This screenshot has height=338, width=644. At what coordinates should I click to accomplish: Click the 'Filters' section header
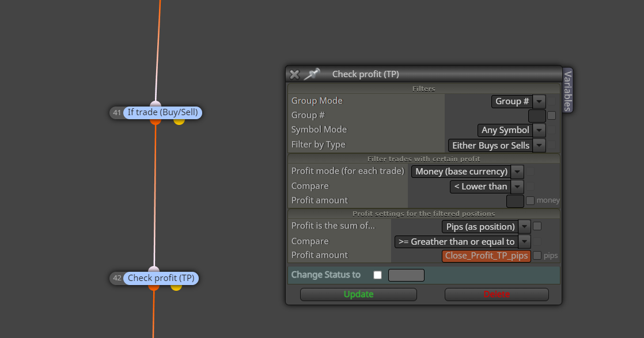424,89
